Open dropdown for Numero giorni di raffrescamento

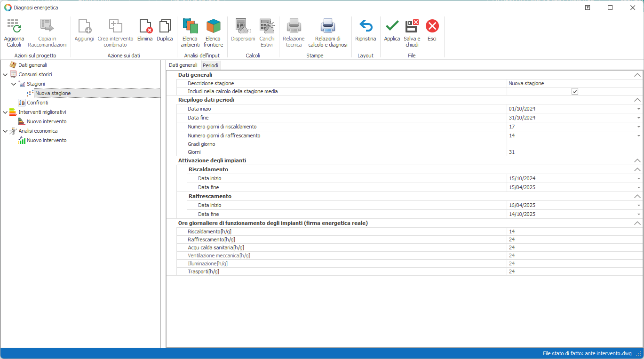tap(638, 136)
